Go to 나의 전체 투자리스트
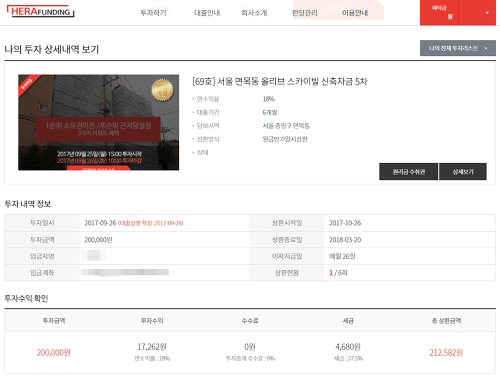The height and width of the screenshot is (377, 500). (x=458, y=48)
